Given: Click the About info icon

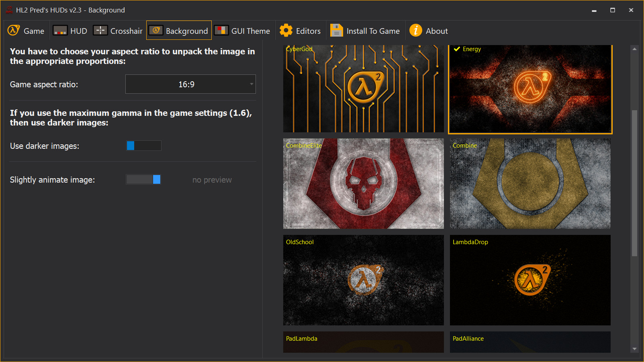Looking at the screenshot, I should [x=416, y=30].
